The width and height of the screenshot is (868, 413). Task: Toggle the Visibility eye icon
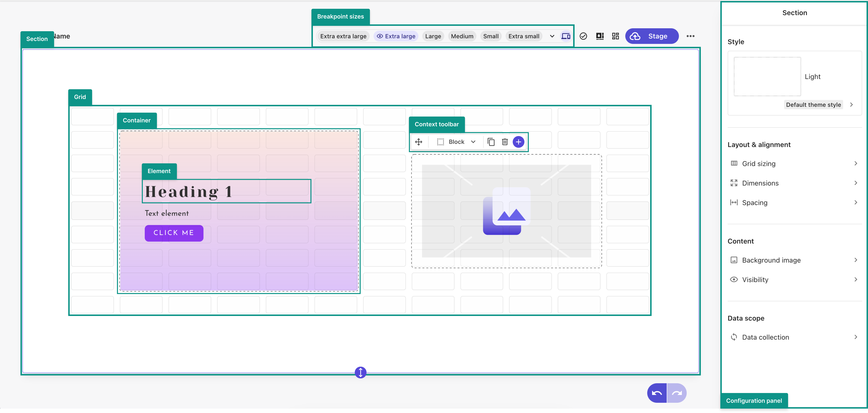point(734,280)
